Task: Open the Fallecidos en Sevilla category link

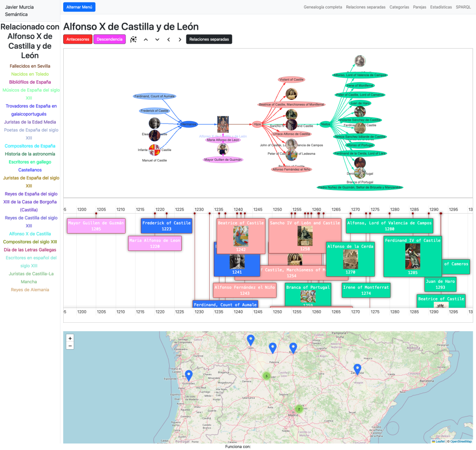Action: click(30, 66)
